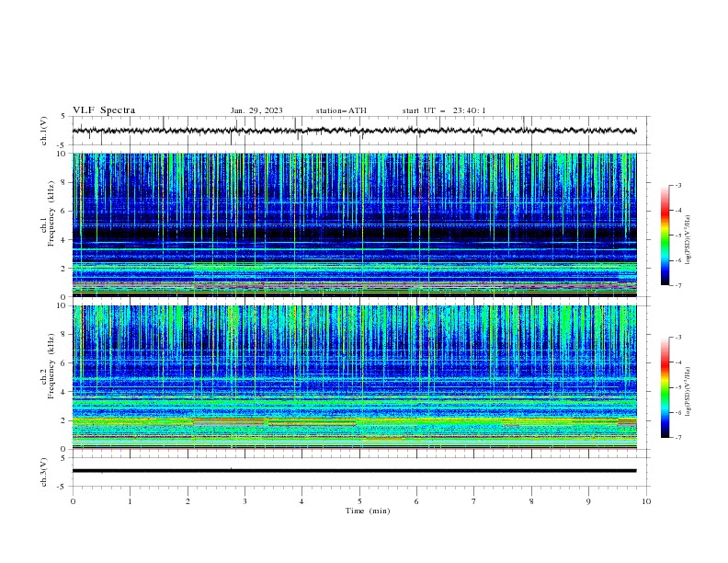The height and width of the screenshot is (563, 728).
Task: Click the "-3" label on ch.1 color bar
Action: 678,185
